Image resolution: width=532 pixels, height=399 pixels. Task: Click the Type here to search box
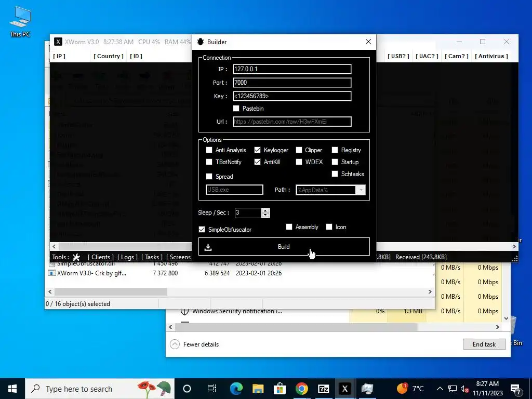point(100,389)
